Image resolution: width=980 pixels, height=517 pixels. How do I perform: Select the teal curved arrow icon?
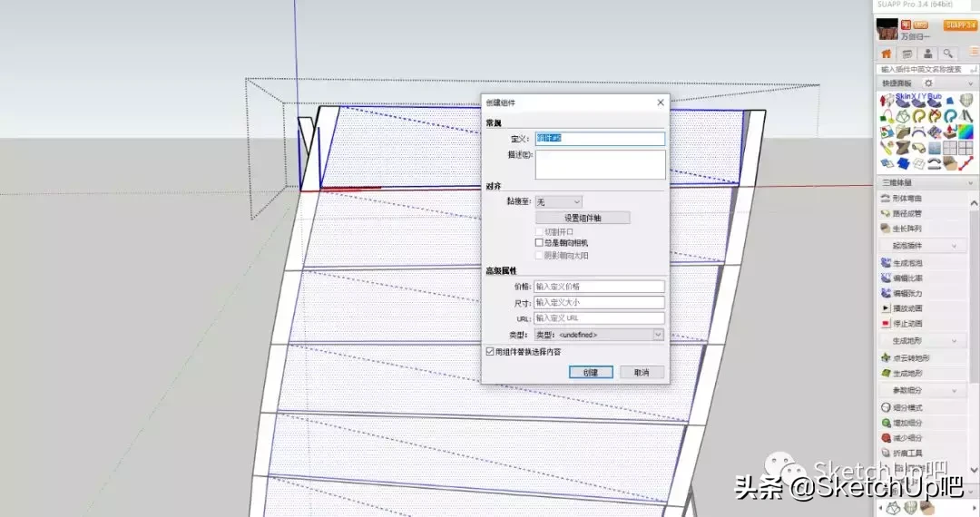click(x=950, y=115)
